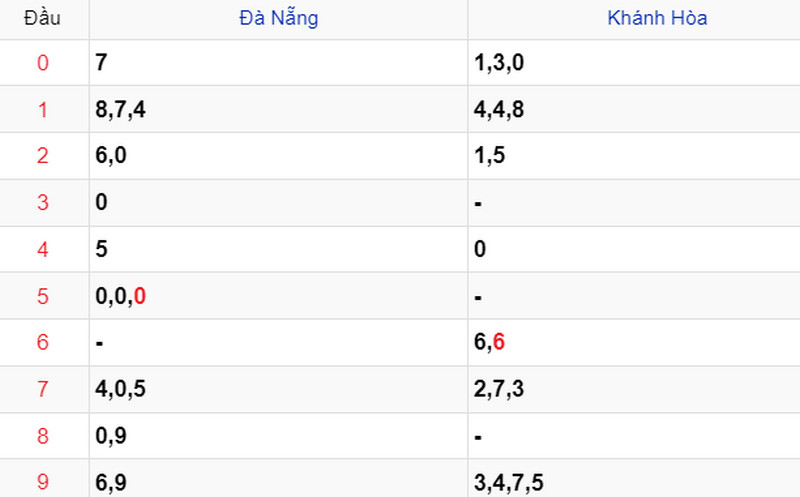Image resolution: width=800 pixels, height=497 pixels.
Task: Select the red 2 in Đầu column
Action: 43,156
